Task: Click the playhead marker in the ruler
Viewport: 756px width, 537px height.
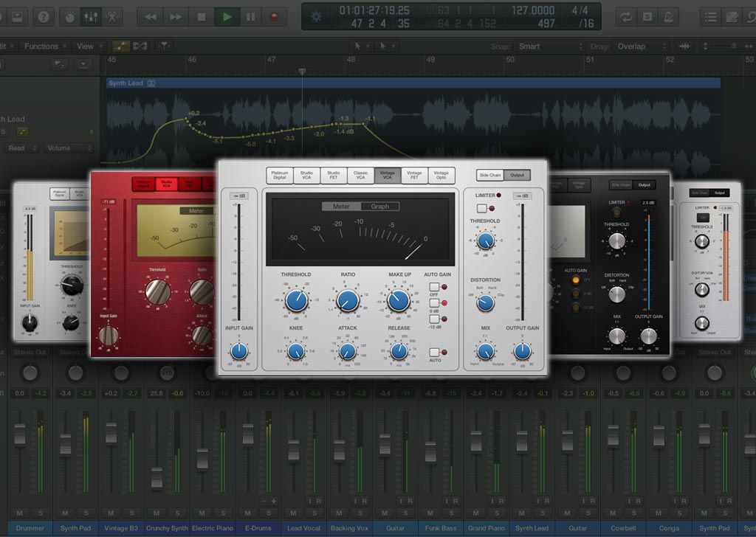Action: pyautogui.click(x=302, y=72)
